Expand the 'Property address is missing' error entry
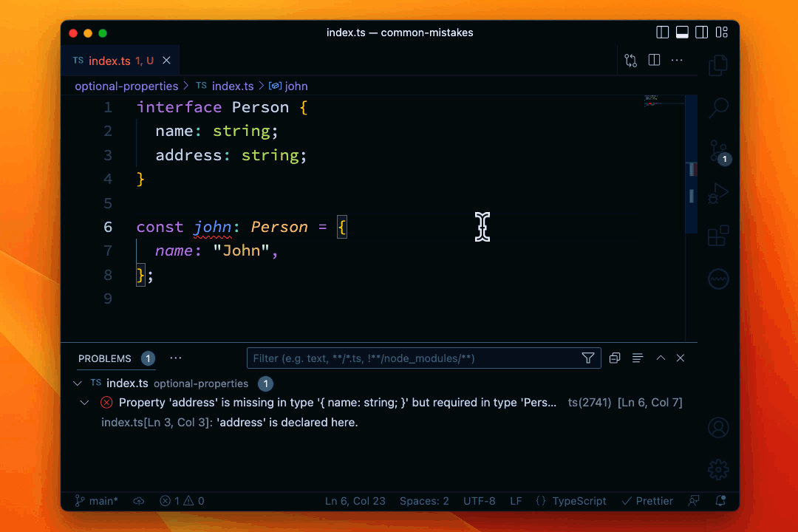 click(x=84, y=402)
